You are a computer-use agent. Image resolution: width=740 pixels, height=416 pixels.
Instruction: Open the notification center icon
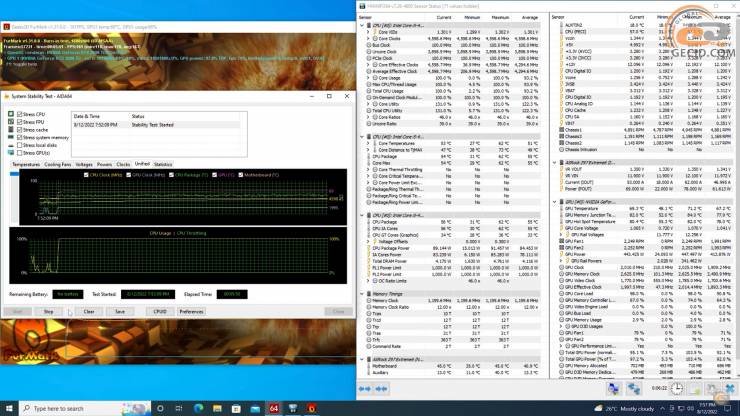[728, 408]
